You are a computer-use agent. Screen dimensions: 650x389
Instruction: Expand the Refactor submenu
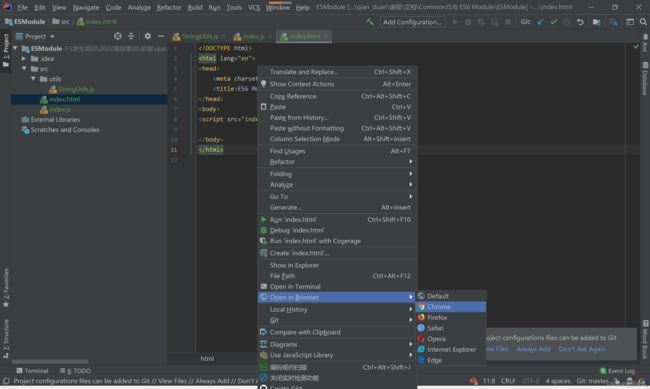337,162
